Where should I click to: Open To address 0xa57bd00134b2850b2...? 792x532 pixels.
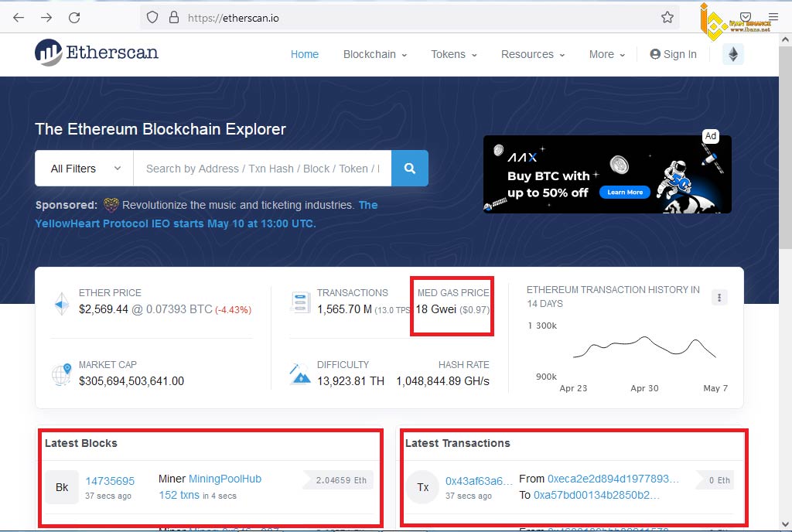point(596,495)
